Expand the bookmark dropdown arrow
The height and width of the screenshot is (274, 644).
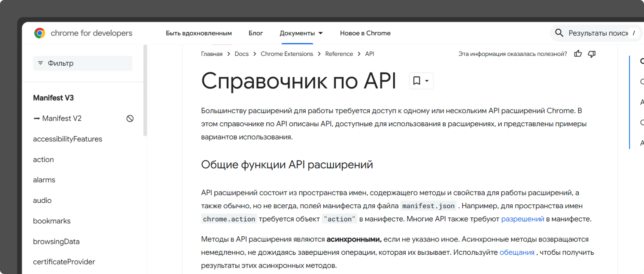427,81
